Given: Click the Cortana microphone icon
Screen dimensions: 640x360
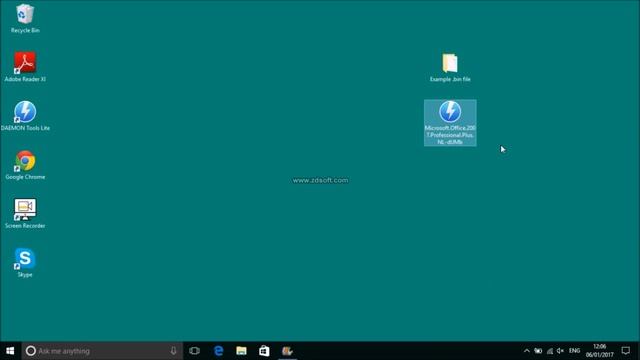Looking at the screenshot, I should [x=173, y=351].
